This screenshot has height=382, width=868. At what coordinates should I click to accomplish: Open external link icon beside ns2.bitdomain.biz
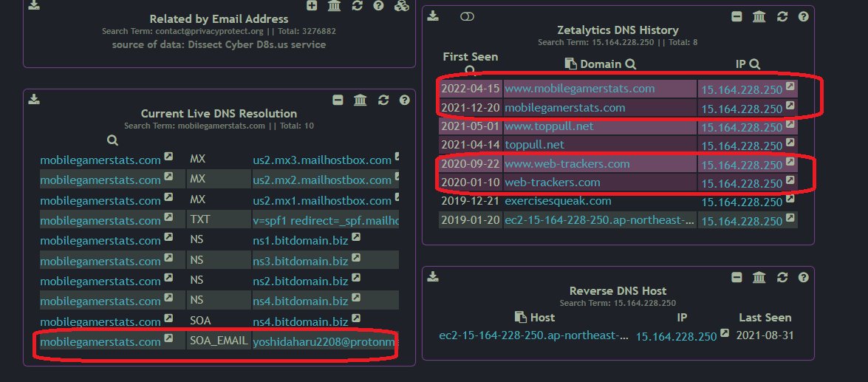[356, 278]
